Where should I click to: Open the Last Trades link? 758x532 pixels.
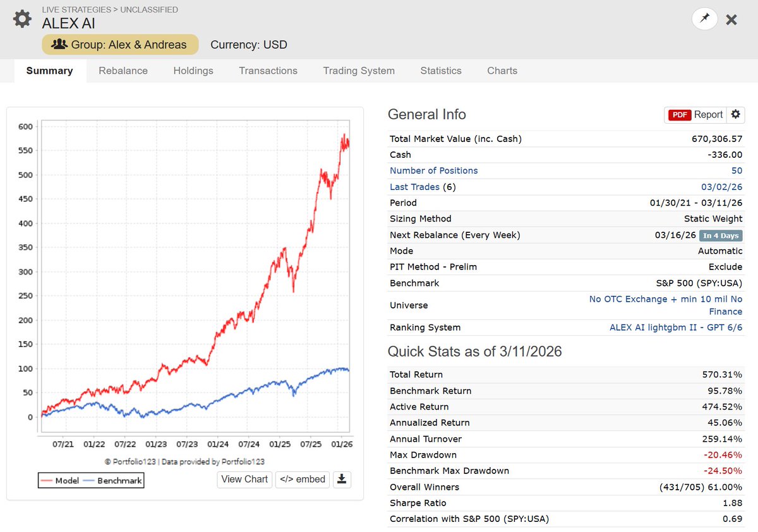click(x=416, y=187)
